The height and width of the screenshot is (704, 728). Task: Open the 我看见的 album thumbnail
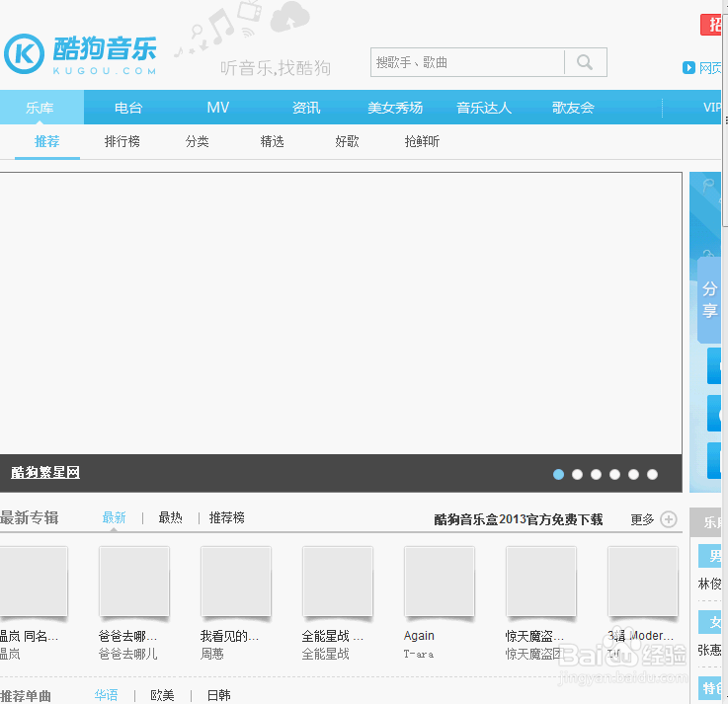tap(236, 582)
